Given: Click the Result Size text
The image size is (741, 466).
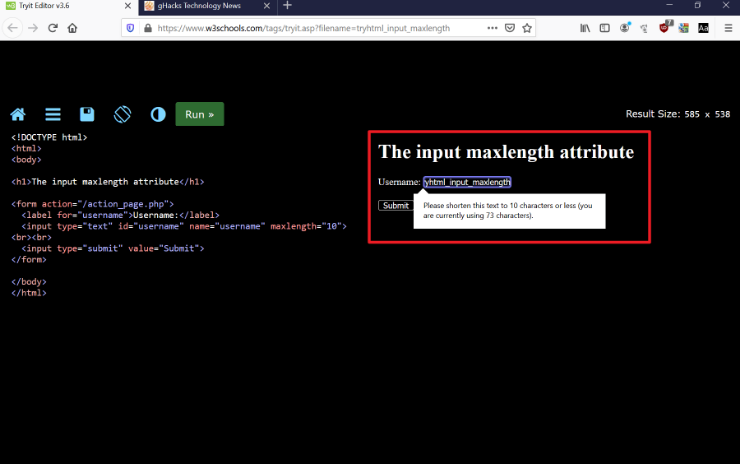Looking at the screenshot, I should [678, 114].
